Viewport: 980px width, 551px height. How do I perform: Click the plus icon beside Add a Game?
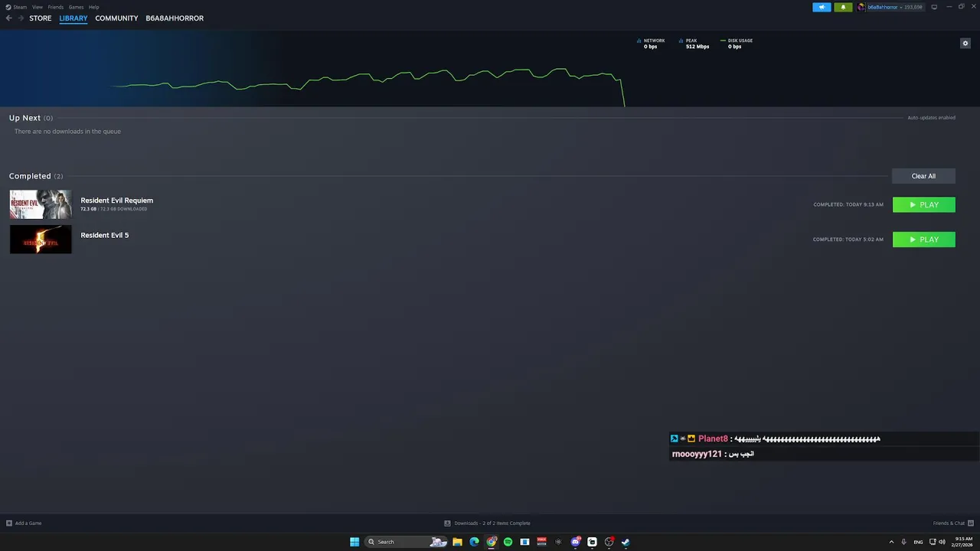click(x=9, y=523)
